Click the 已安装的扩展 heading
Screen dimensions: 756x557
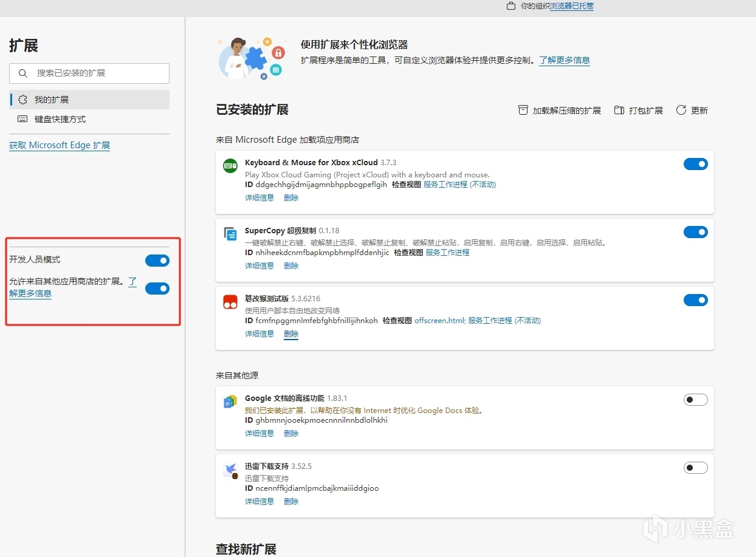252,110
